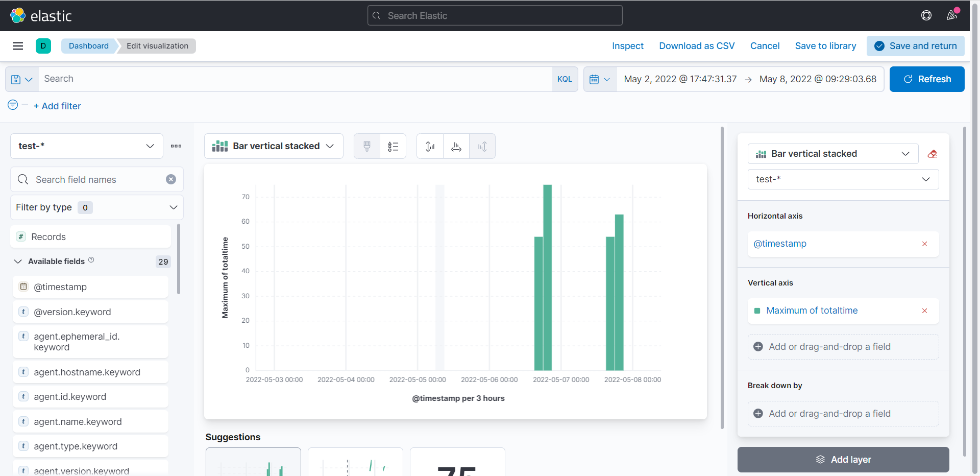980x476 pixels.
Task: Select the @timestamp field in list
Action: [91, 287]
